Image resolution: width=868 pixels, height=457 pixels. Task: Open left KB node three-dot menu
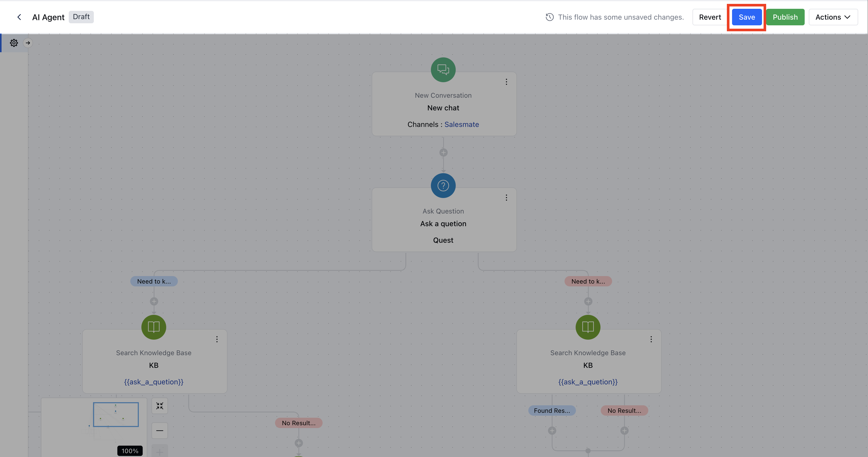[x=217, y=339]
